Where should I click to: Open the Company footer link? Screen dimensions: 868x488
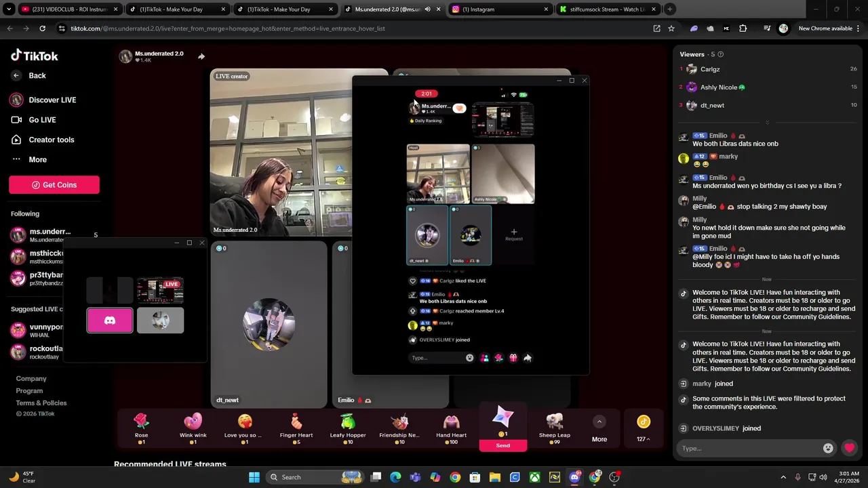point(31,378)
